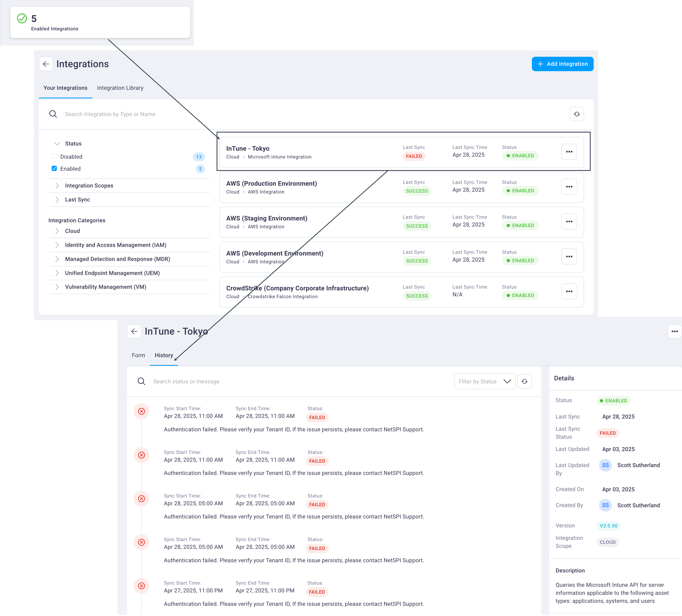Click SUCCESS badge on CrowdStrike row
Screen dimensions: 682x616
click(x=417, y=296)
